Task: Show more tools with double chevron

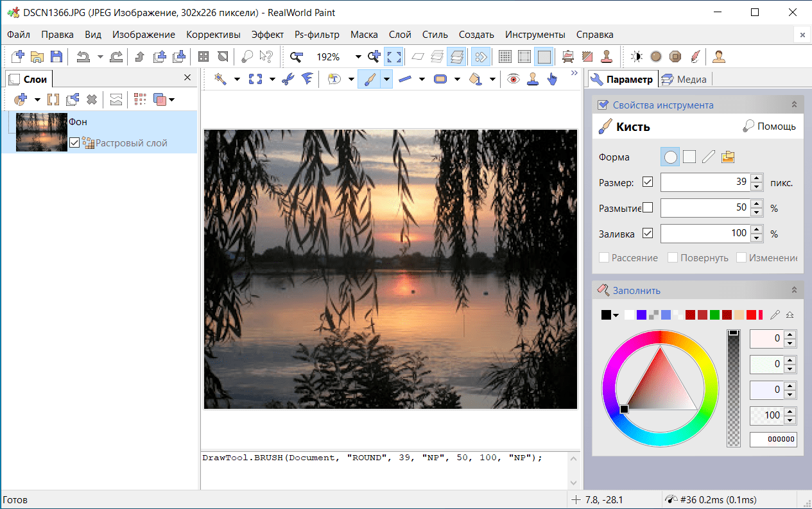Action: point(574,74)
